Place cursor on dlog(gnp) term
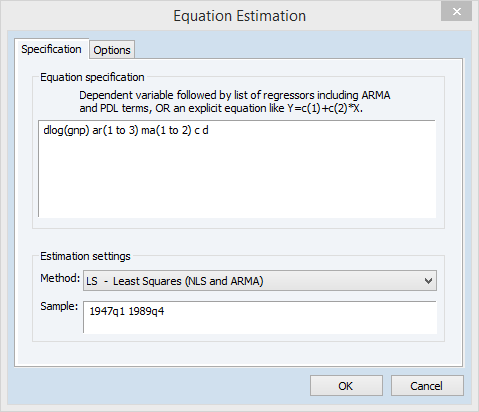The image size is (479, 412). (x=66, y=130)
